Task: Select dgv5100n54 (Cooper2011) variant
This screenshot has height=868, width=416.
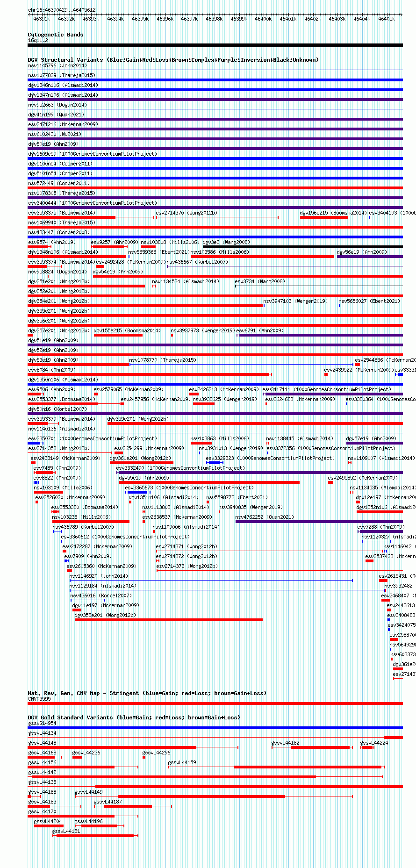Action: (x=60, y=164)
